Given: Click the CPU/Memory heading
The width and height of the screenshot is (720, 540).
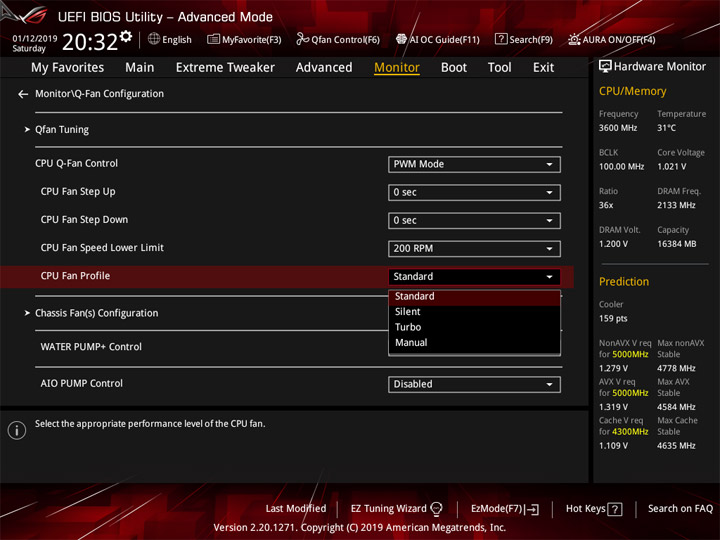Looking at the screenshot, I should (632, 91).
